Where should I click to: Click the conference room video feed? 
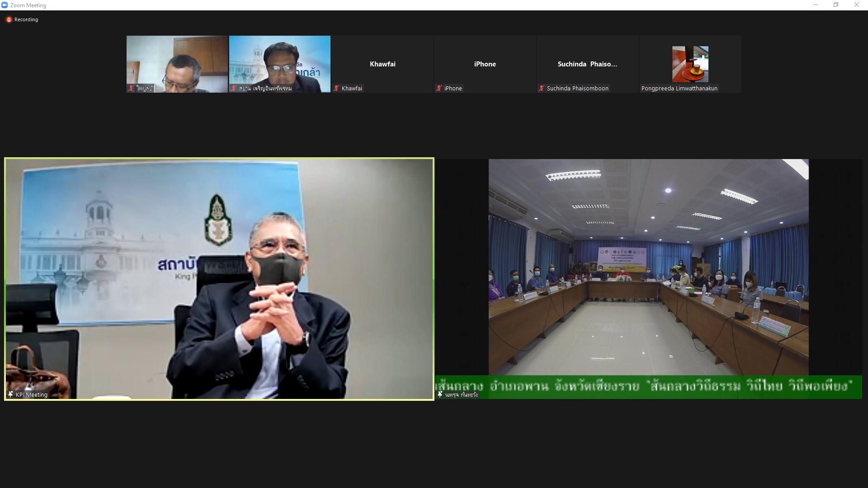[x=648, y=267]
